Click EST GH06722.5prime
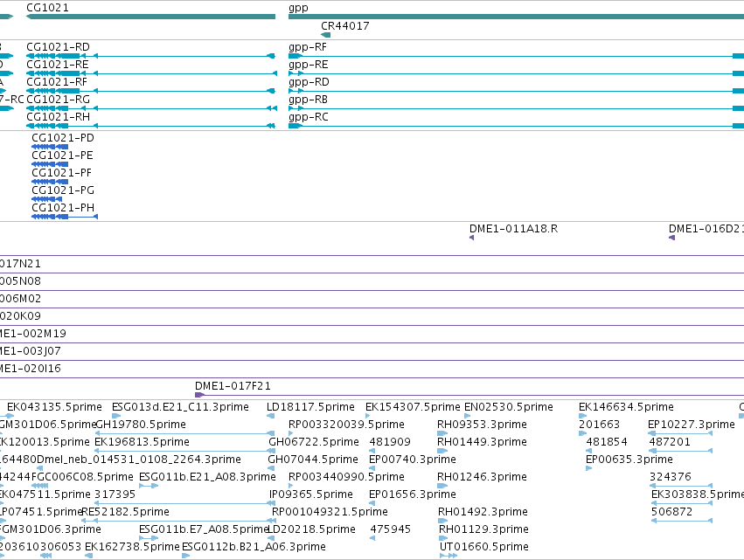The image size is (744, 560). click(314, 442)
